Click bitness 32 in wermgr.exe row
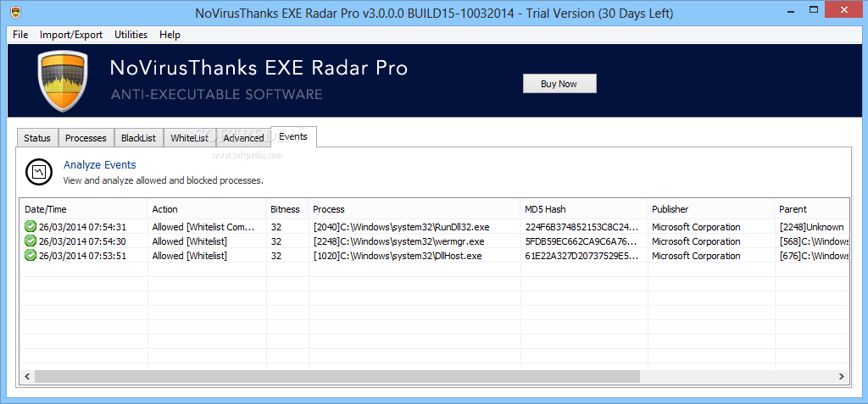Image resolution: width=868 pixels, height=404 pixels. 276,241
